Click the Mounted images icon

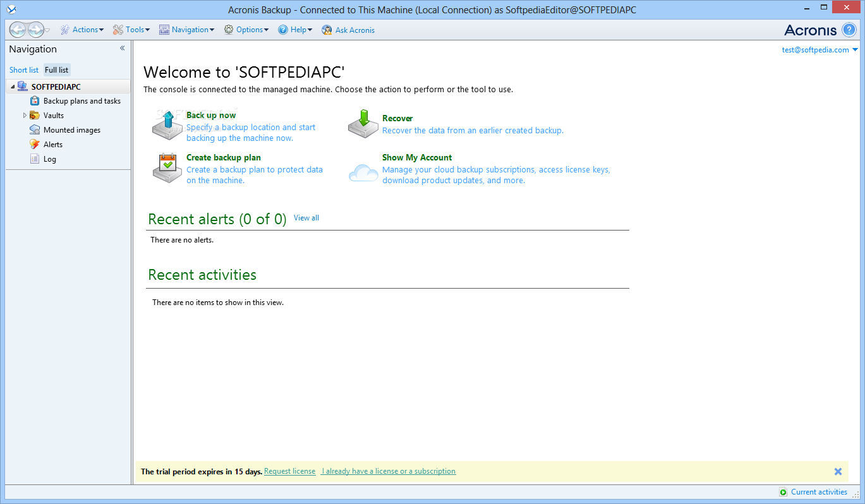[x=35, y=130]
